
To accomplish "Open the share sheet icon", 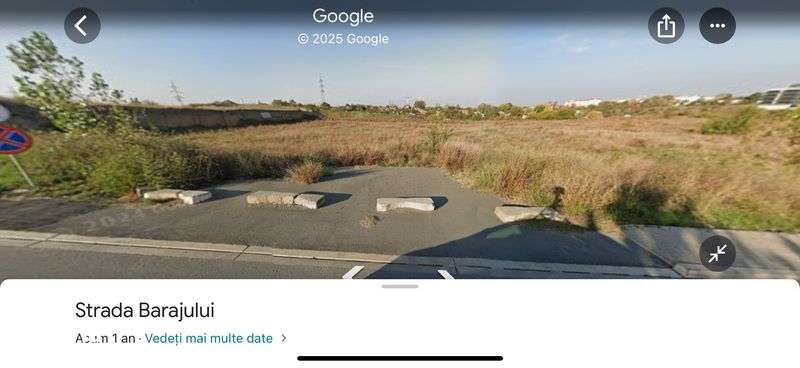I will 666,26.
